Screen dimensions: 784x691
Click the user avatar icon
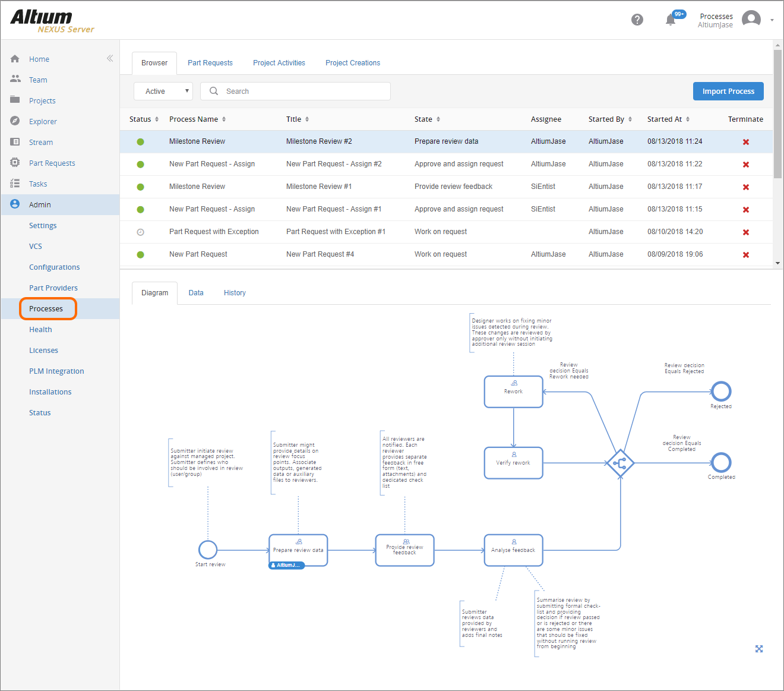[x=751, y=20]
